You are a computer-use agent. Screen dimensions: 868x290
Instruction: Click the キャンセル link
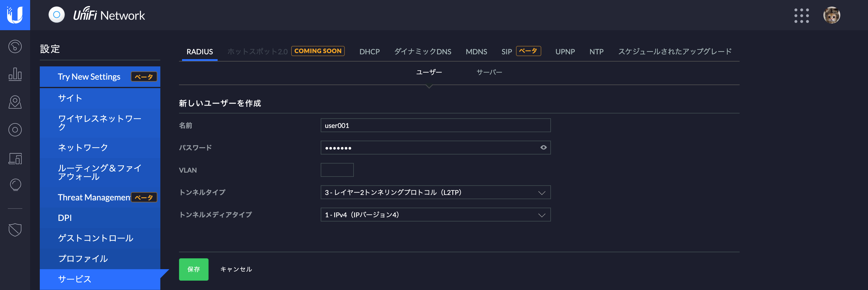(x=236, y=269)
